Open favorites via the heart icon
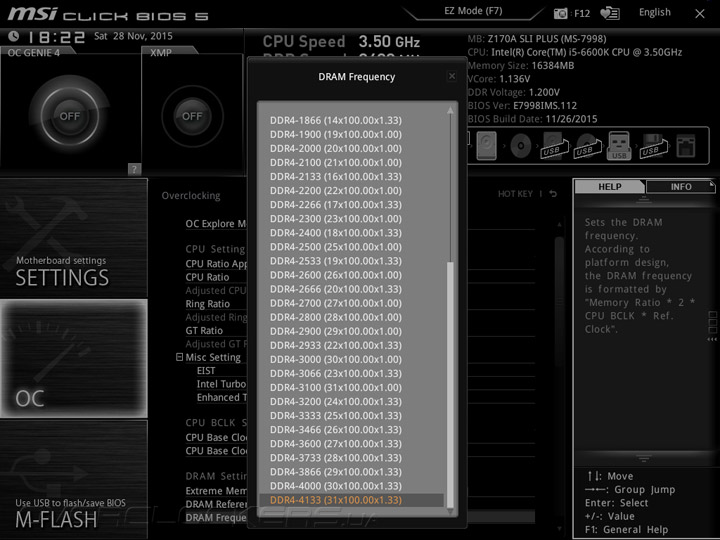 (610, 13)
